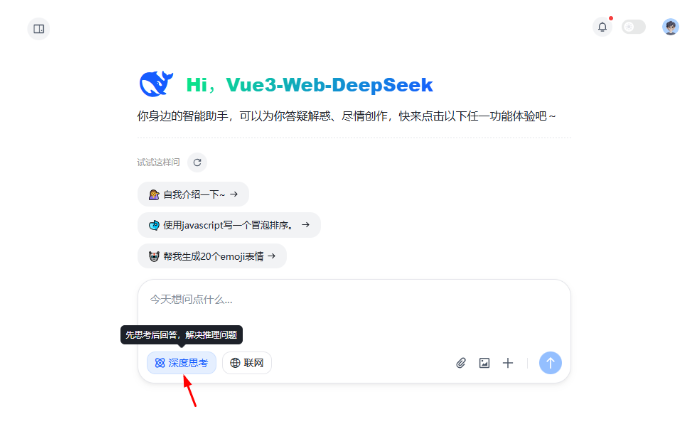Pick the 帮我生成20个emoji表情 suggestion

tap(212, 256)
